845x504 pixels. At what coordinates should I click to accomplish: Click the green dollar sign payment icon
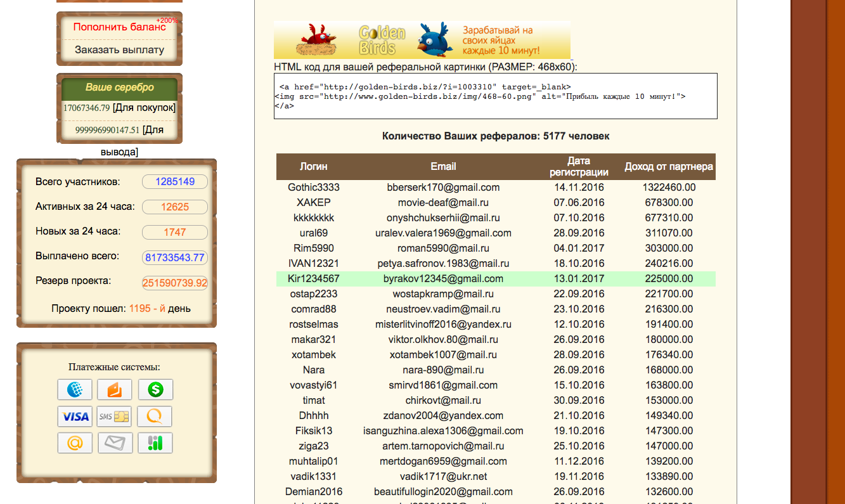click(155, 389)
